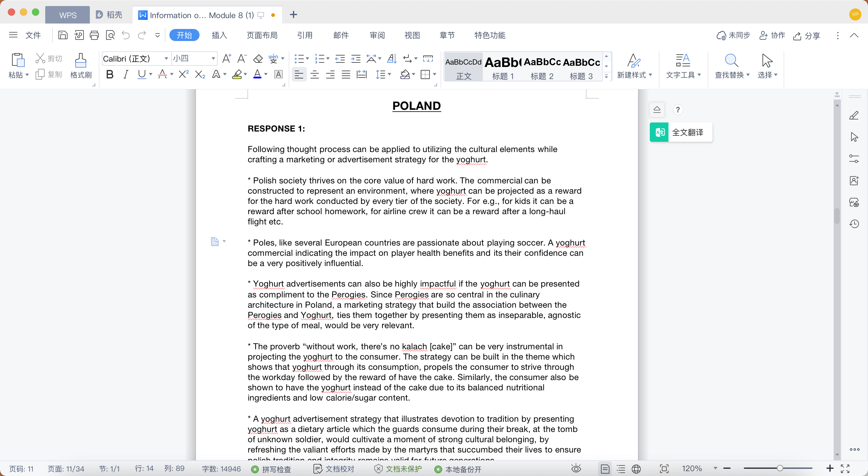Toggle Italic formatting
The width and height of the screenshot is (868, 476).
coord(126,74)
